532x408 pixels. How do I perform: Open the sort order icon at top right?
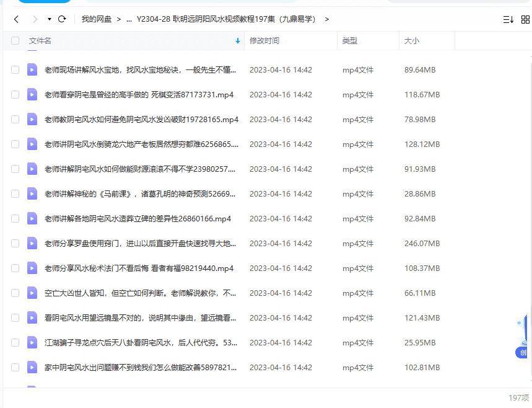pos(508,19)
